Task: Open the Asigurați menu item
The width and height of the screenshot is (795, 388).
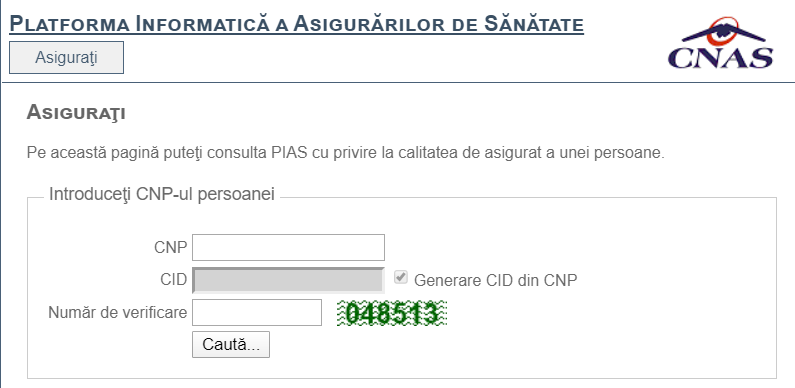Action: click(x=66, y=58)
